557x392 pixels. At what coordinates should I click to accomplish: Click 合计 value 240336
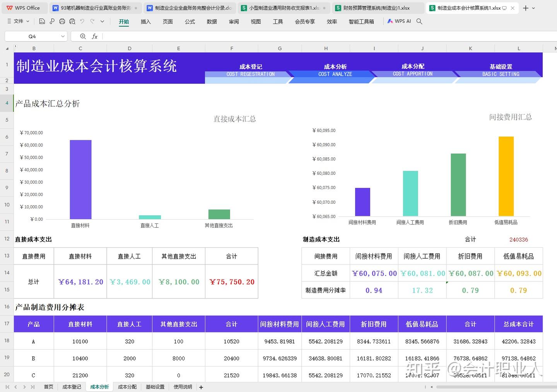(518, 240)
